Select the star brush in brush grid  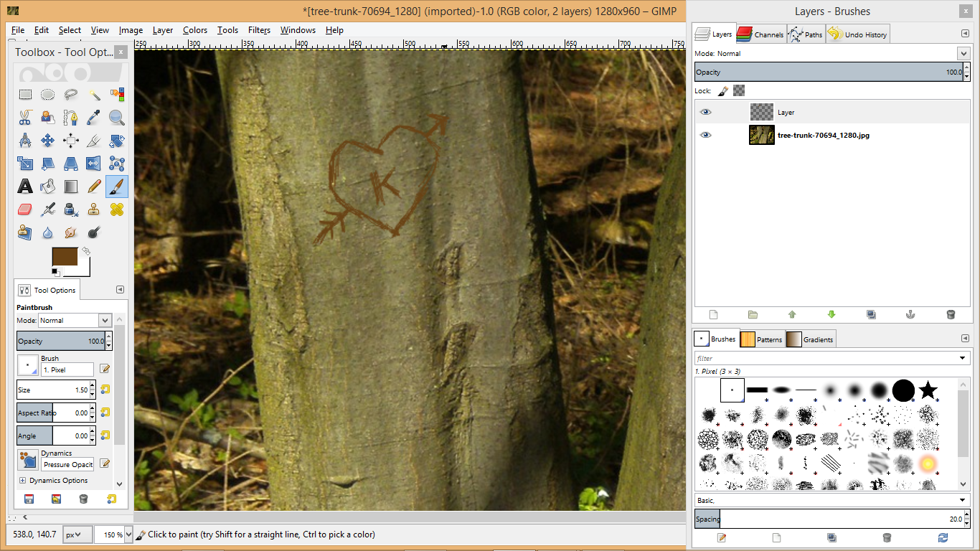click(928, 390)
